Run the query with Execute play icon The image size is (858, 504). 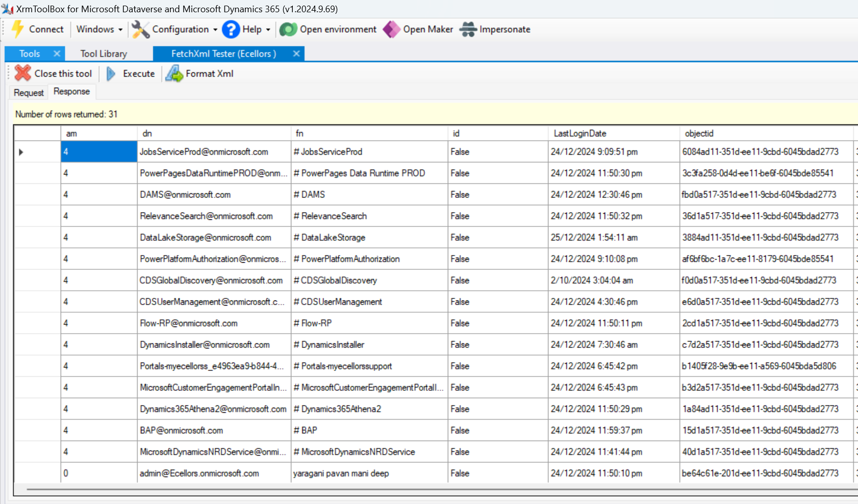click(x=111, y=73)
